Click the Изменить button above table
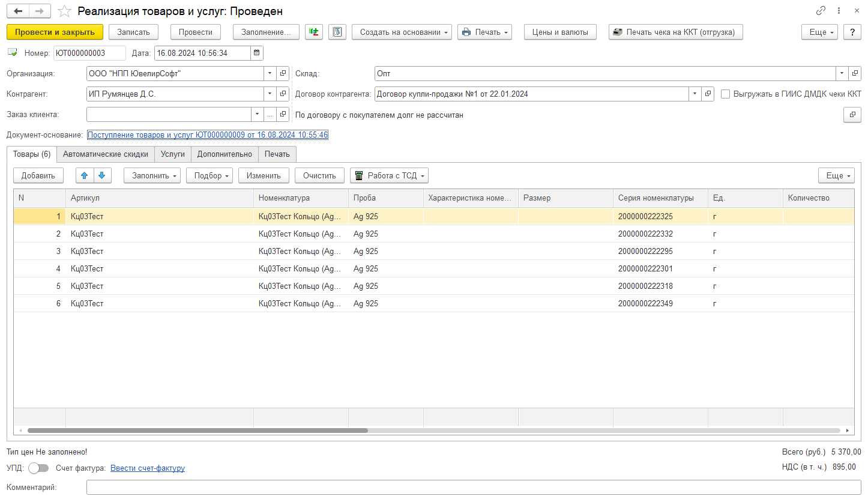 pyautogui.click(x=264, y=175)
